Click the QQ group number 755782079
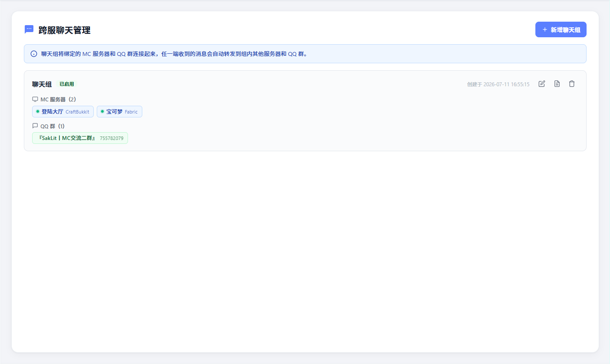This screenshot has height=364, width=610. pyautogui.click(x=112, y=138)
